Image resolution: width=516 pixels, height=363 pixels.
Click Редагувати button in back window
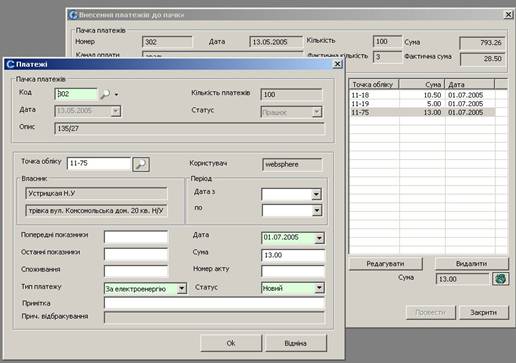click(386, 264)
